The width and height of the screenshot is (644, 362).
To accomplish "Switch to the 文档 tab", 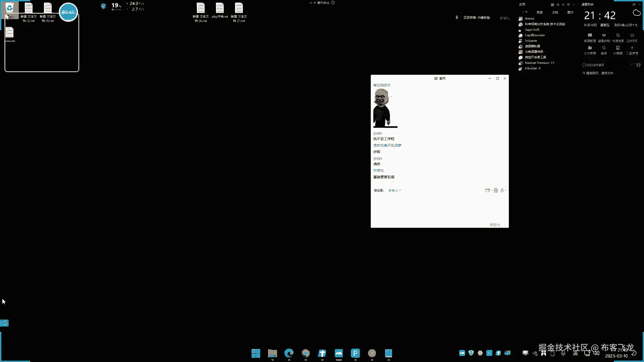I will [x=555, y=12].
